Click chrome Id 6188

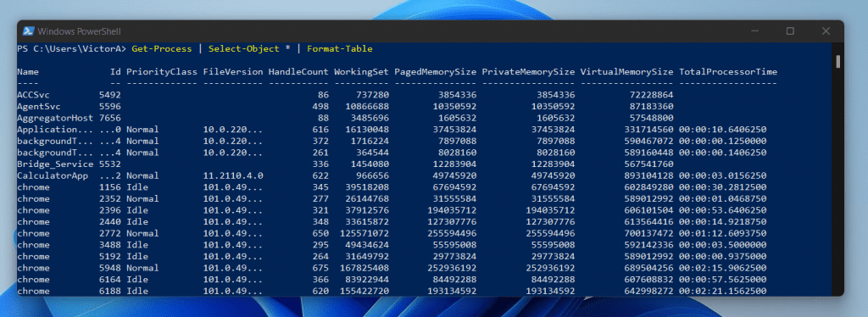(x=109, y=291)
